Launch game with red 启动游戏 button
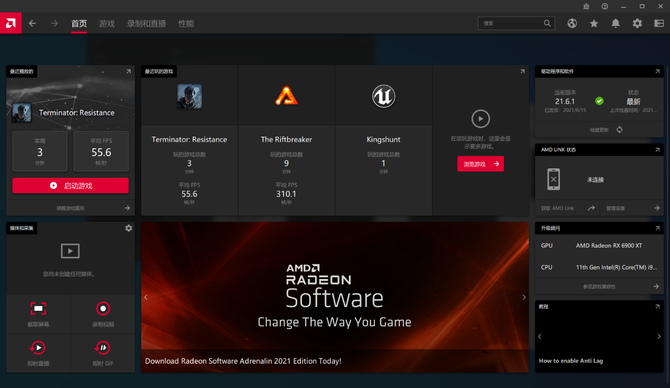This screenshot has height=388, width=670. [71, 185]
